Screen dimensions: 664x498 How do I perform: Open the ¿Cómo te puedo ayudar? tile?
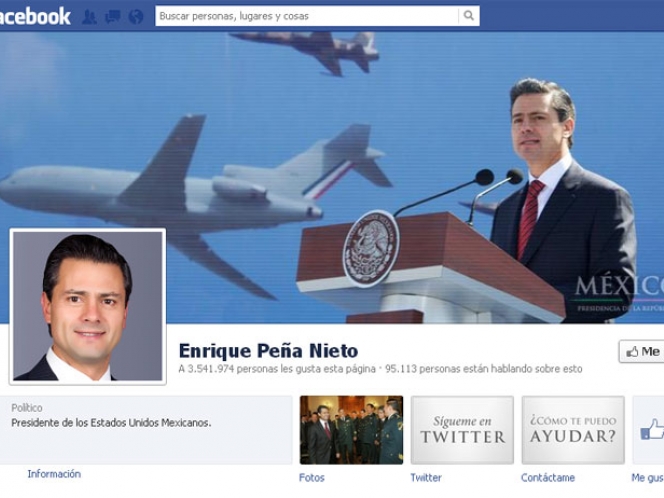pos(573,430)
